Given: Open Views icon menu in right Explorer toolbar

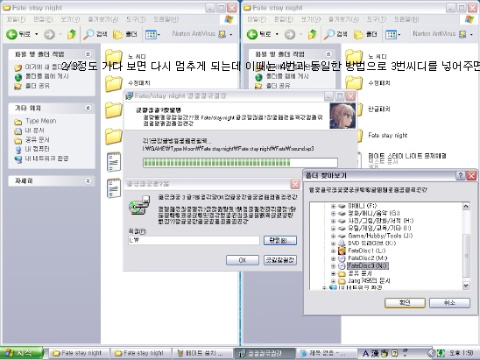Looking at the screenshot, I should pos(393,34).
